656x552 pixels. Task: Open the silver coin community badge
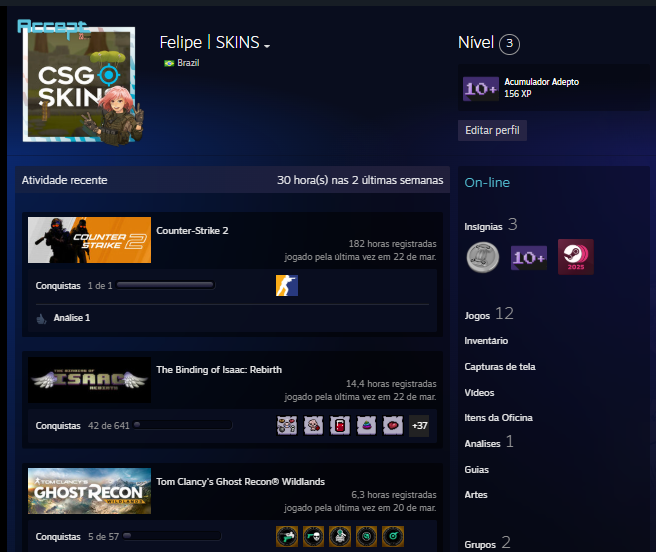click(x=482, y=257)
